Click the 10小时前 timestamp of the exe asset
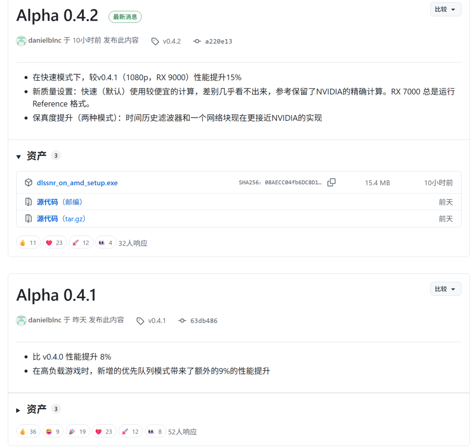This screenshot has height=448, width=476. coord(439,183)
